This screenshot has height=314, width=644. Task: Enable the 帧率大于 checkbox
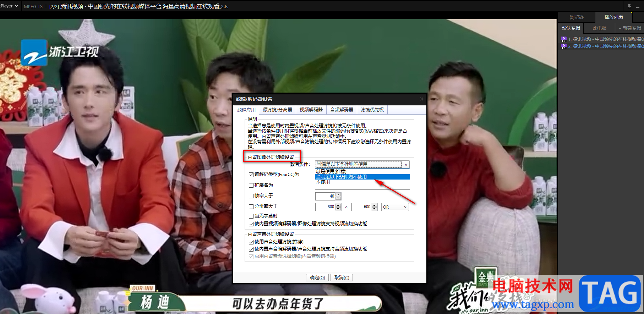[x=251, y=196]
